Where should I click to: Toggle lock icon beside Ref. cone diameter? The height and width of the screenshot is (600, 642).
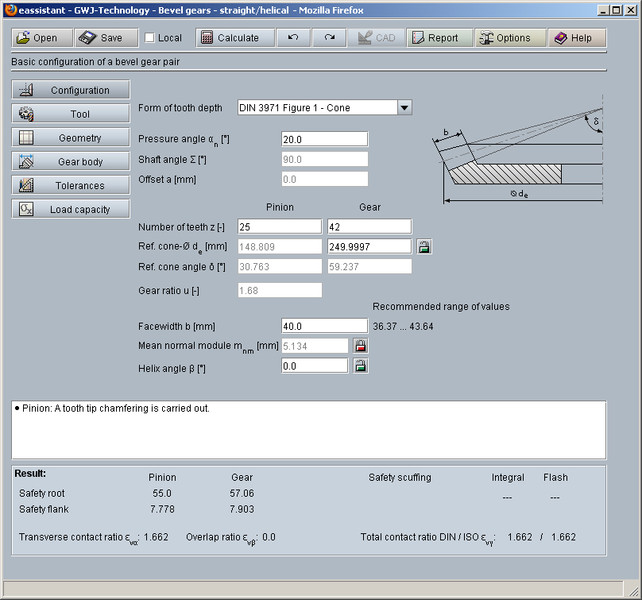point(423,246)
